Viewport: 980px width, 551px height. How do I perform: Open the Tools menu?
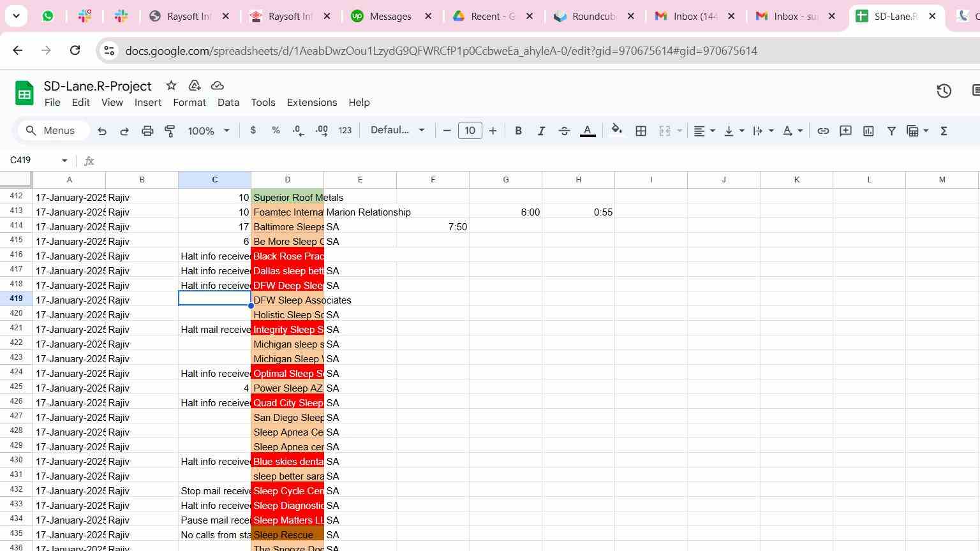[263, 102]
